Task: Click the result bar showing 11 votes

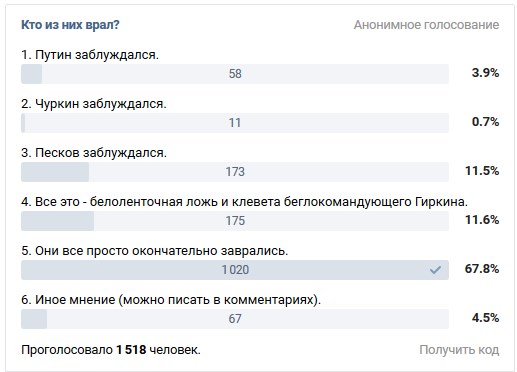Action: point(235,123)
